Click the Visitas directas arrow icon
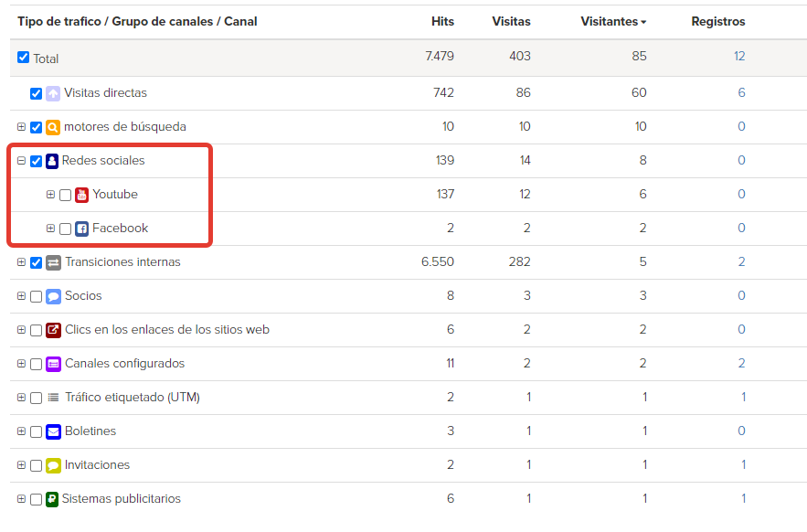807x532 pixels. (52, 93)
